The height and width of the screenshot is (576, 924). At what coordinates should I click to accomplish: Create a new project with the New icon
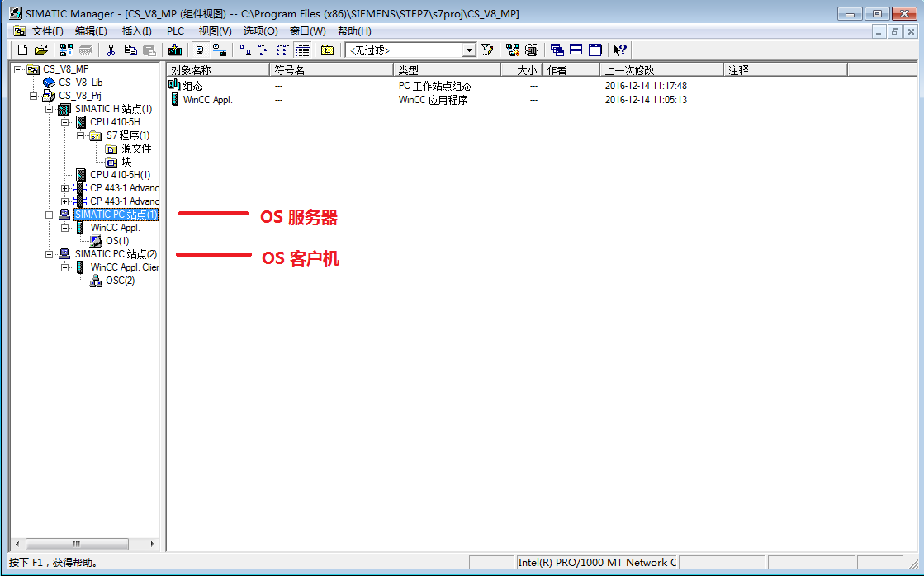click(x=22, y=50)
